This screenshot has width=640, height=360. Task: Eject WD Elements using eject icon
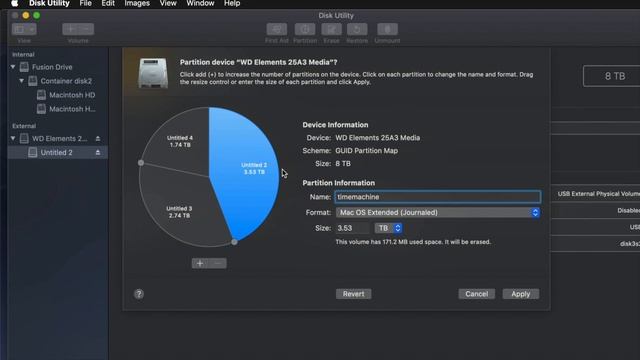tap(98, 139)
